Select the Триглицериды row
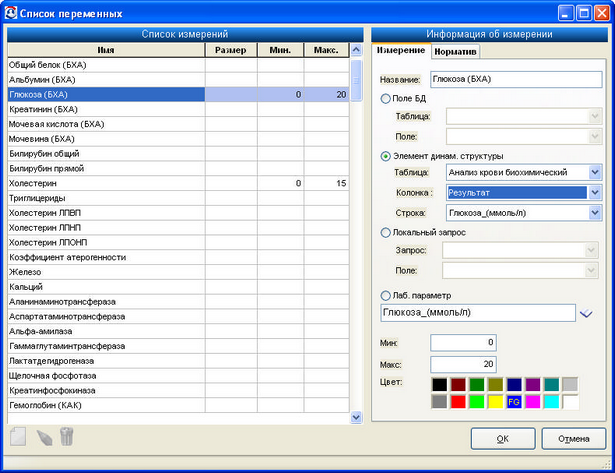The image size is (615, 473). tap(178, 198)
